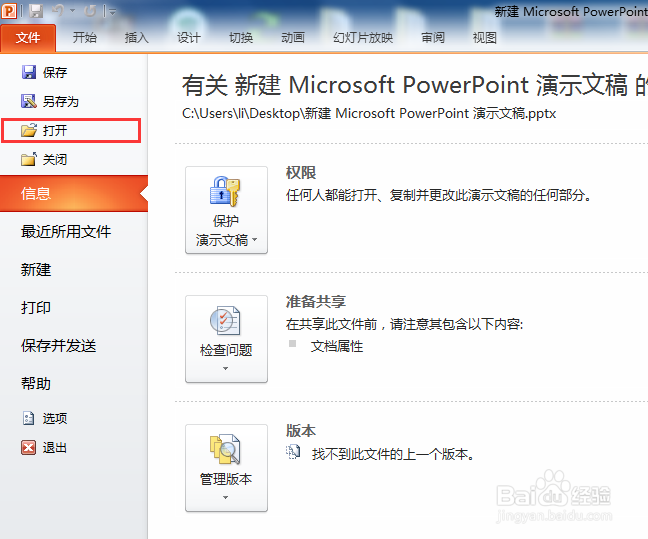Click the file path ending in 演示文稿.pptx
Screen dimensions: 648x539
[369, 113]
